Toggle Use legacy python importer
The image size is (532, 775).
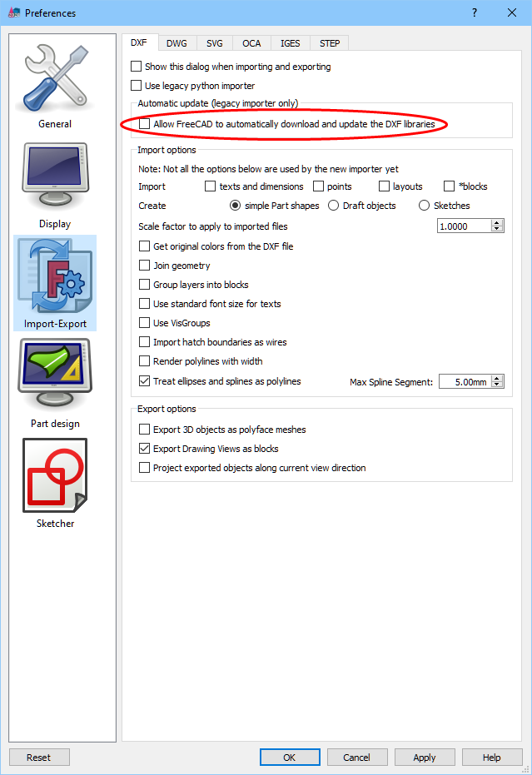(136, 86)
